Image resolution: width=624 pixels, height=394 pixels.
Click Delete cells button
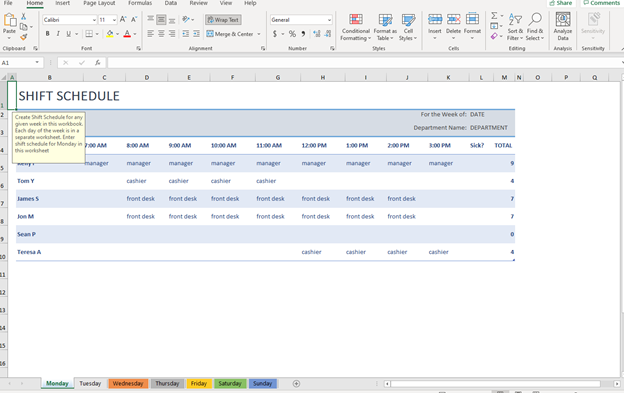pyautogui.click(x=453, y=26)
